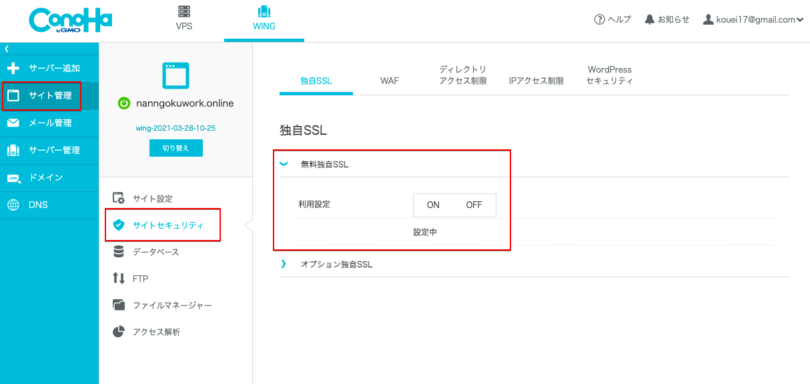
Task: Click the 独自SSL section heading
Action: (303, 131)
